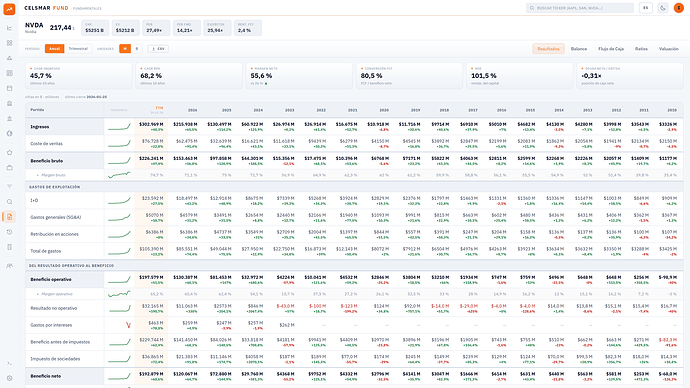The width and height of the screenshot is (690, 388).
Task: Open the line chart sidebar icon
Action: point(9,28)
